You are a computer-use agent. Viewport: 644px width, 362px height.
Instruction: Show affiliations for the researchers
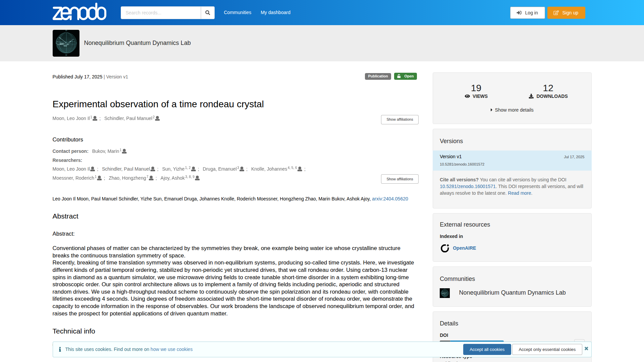(x=400, y=179)
